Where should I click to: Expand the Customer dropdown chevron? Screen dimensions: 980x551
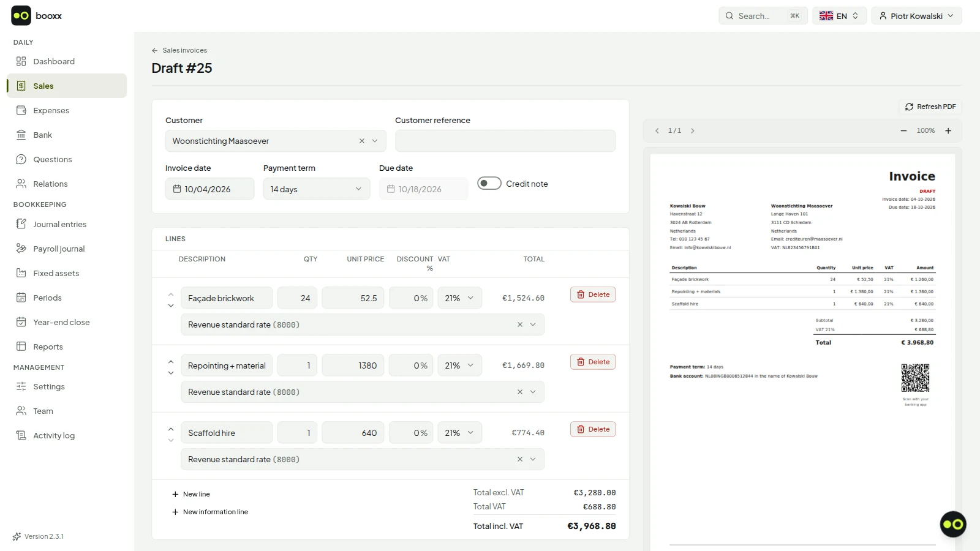coord(375,141)
